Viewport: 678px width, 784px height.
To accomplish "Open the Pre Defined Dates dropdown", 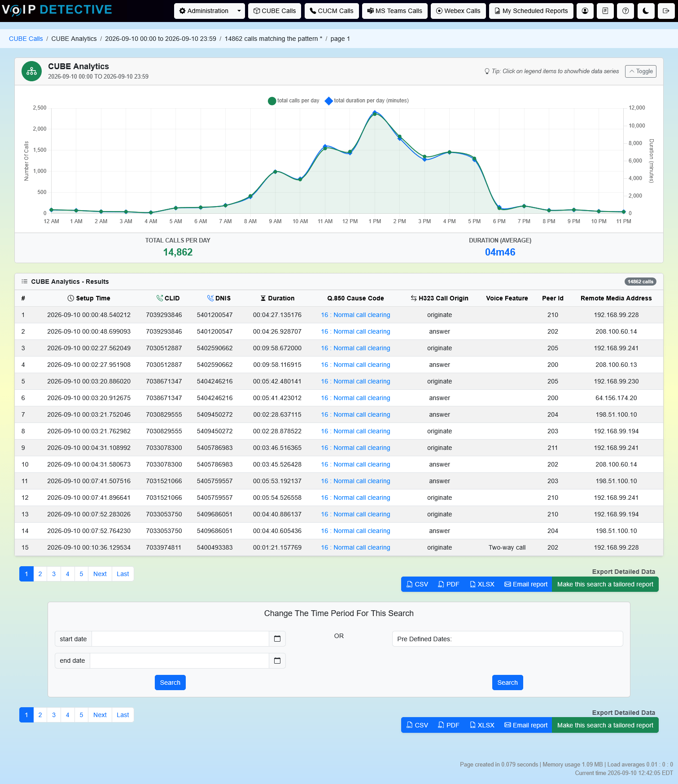I will [507, 639].
